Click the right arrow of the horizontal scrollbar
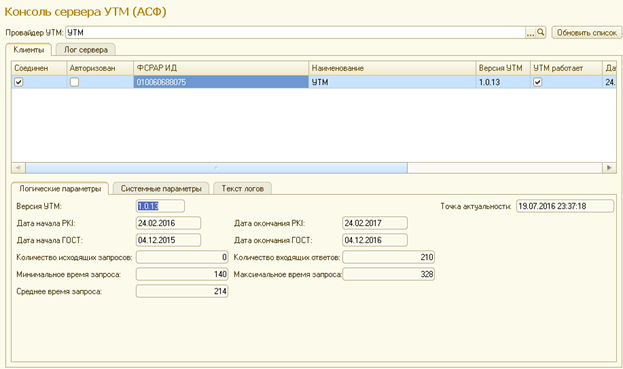The image size is (623, 369). [609, 168]
